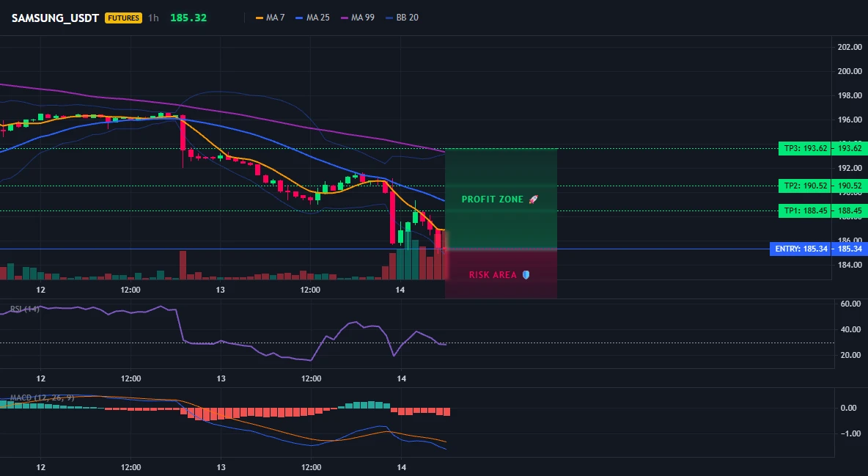
Task: Click the rocket icon beside PROFIT ZONE
Action: pyautogui.click(x=533, y=199)
